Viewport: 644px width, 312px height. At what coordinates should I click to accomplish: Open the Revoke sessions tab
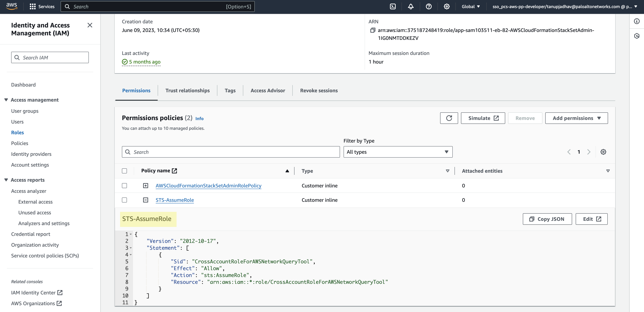click(319, 90)
